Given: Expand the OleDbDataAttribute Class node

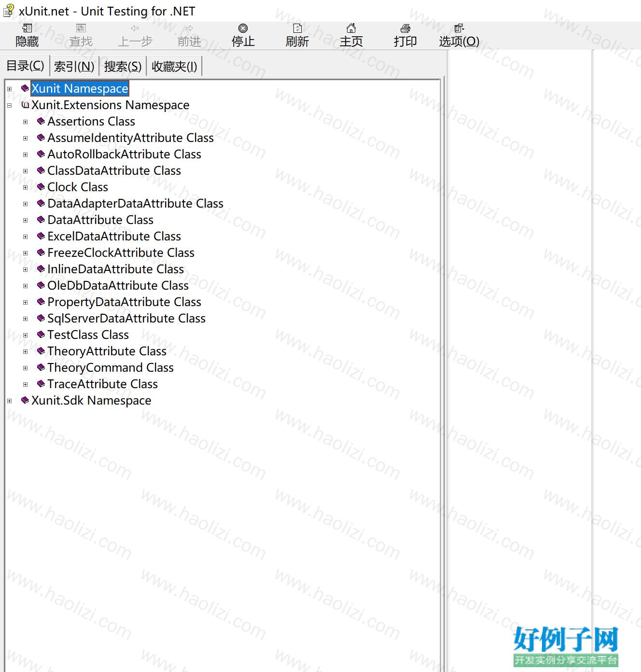Looking at the screenshot, I should tap(26, 286).
